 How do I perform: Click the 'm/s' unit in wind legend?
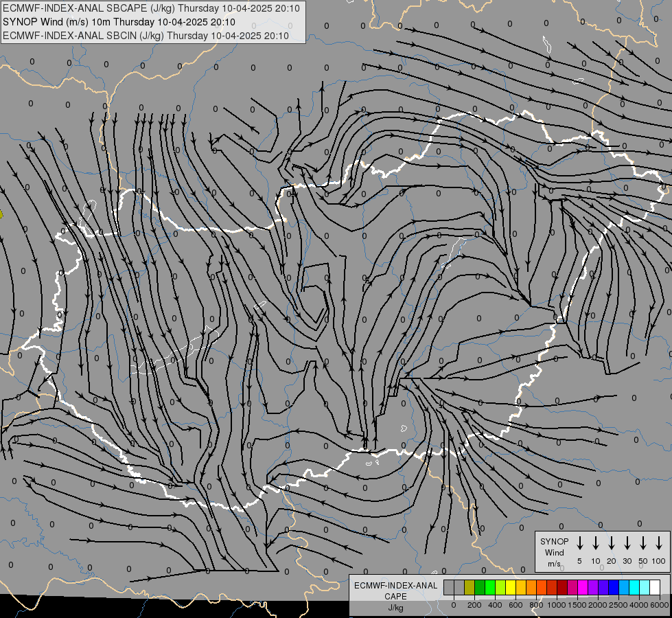click(x=554, y=564)
